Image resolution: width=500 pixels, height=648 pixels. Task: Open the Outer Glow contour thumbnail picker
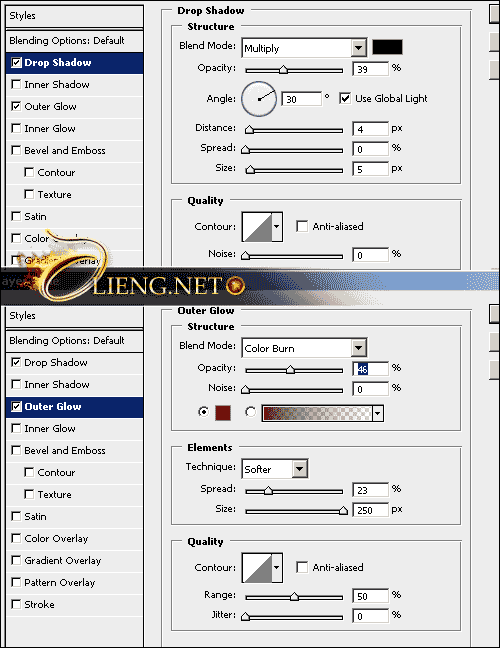tap(257, 567)
